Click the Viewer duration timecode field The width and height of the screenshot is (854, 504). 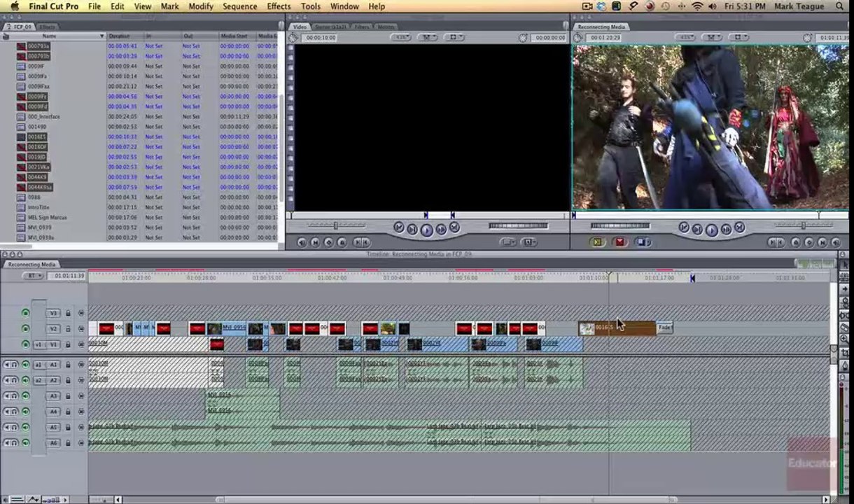tap(320, 37)
